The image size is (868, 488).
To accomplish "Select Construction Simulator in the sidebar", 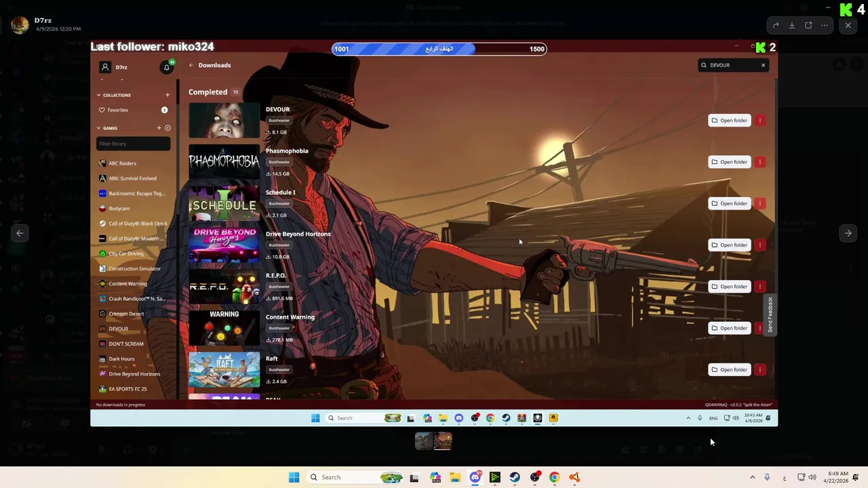I will click(x=134, y=268).
